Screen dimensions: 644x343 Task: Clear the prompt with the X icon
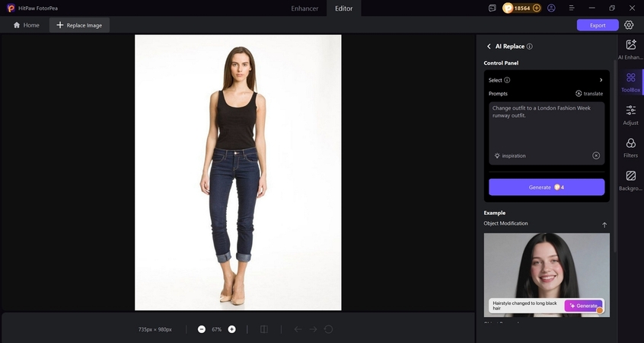coord(596,155)
